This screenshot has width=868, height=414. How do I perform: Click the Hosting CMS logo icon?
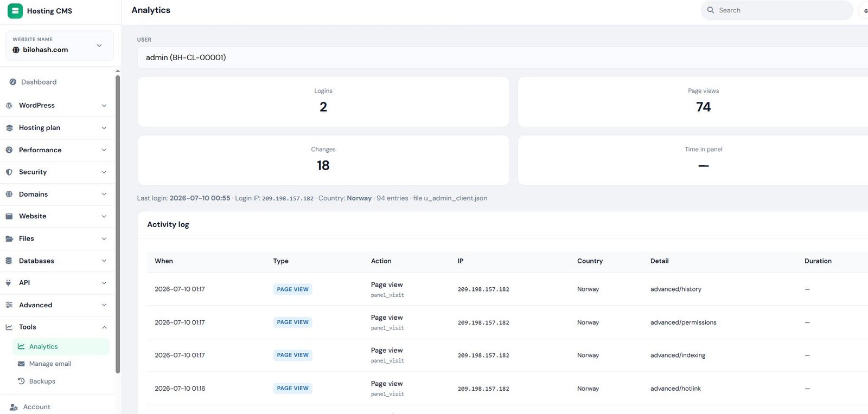[15, 11]
